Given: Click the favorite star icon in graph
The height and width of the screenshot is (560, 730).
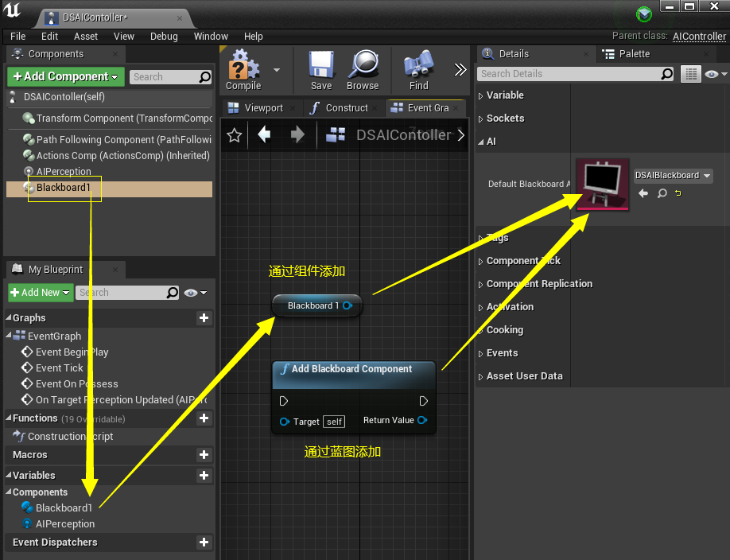Looking at the screenshot, I should tap(234, 135).
